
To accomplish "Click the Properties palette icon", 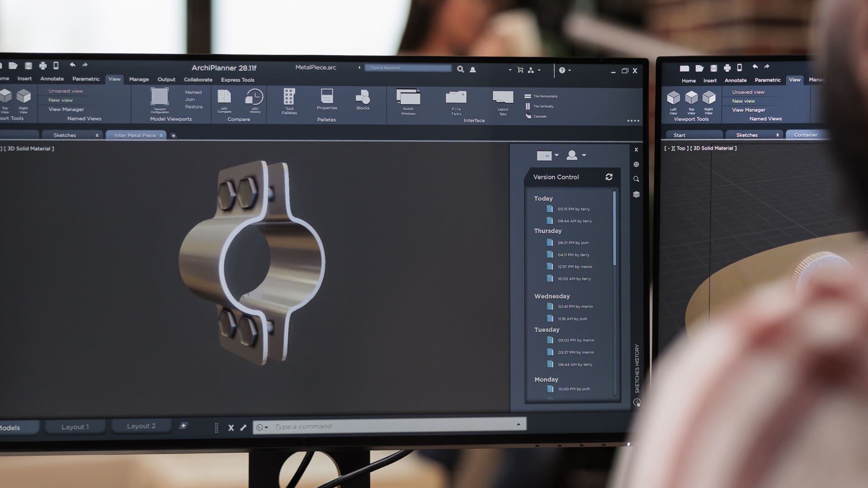I will click(327, 97).
